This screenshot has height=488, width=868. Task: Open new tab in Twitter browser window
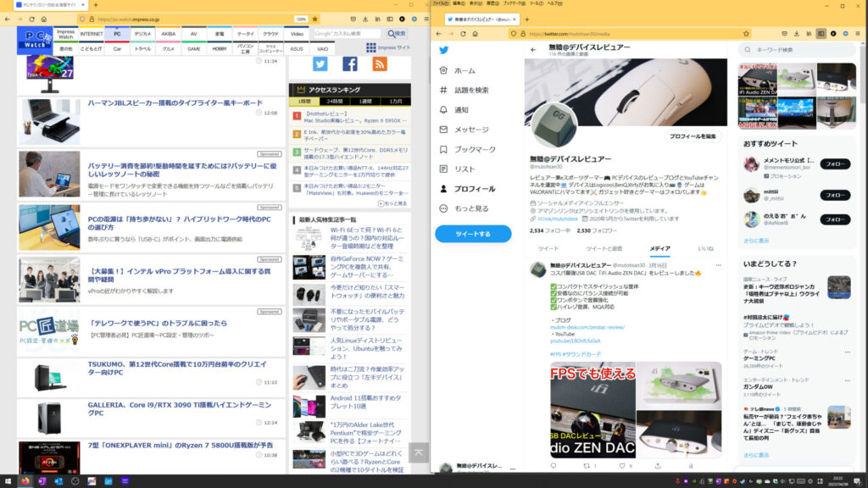point(526,19)
